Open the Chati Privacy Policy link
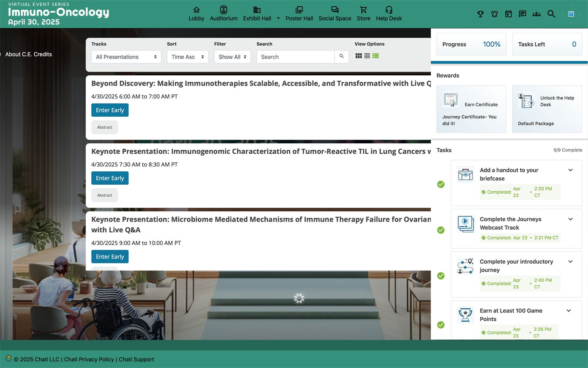Image resolution: width=588 pixels, height=368 pixels. coord(89,359)
